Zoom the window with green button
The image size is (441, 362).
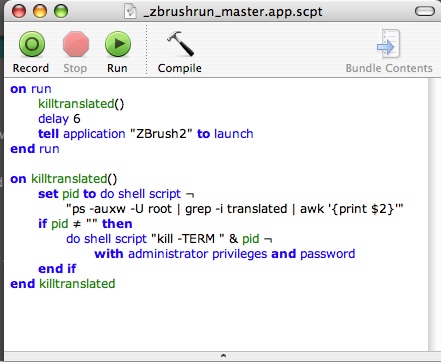click(61, 11)
